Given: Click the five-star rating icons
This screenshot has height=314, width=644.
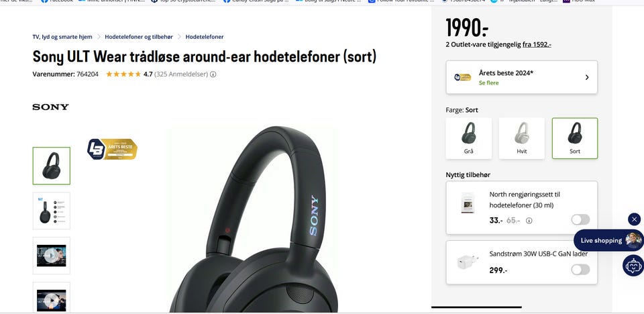Looking at the screenshot, I should [123, 74].
